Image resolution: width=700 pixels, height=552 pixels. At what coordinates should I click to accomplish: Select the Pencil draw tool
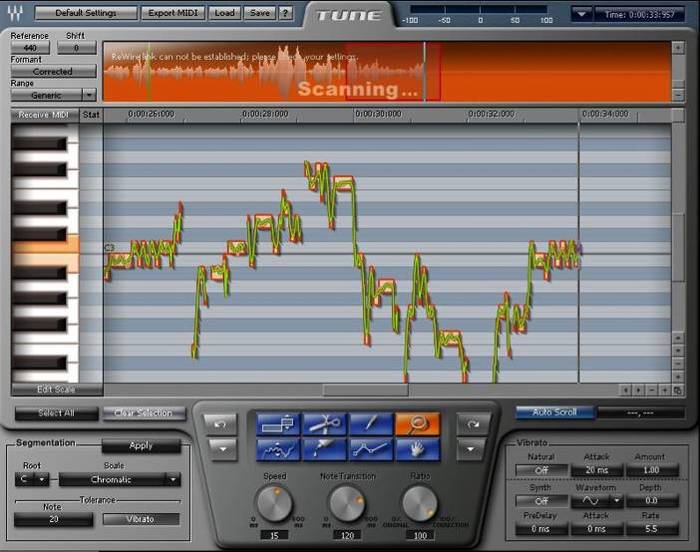tap(369, 424)
